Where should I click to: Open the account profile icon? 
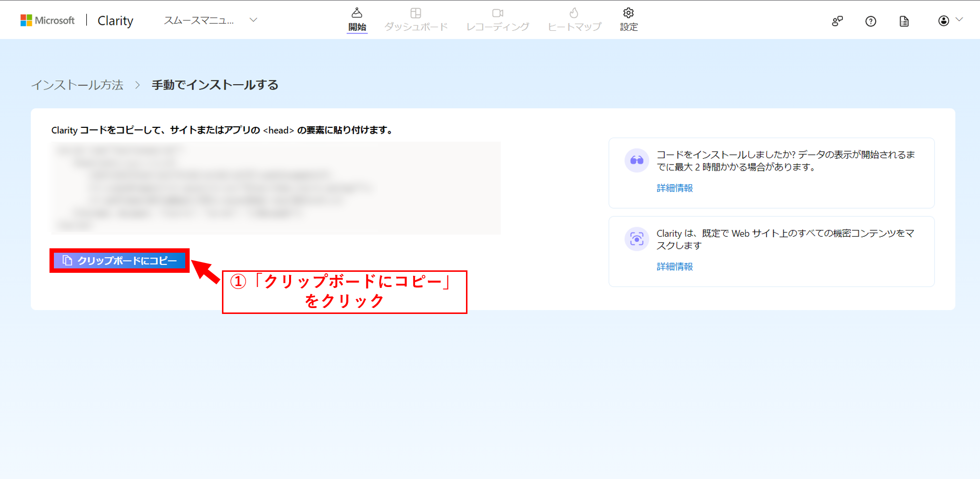[943, 21]
